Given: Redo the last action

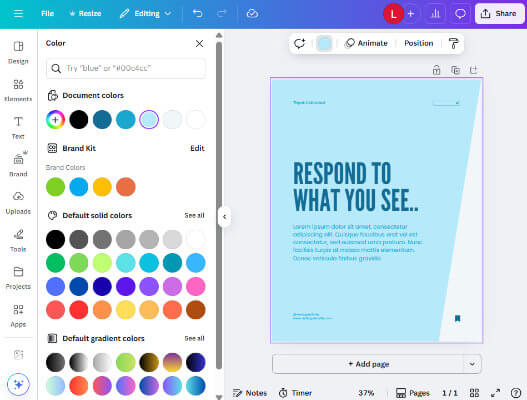Looking at the screenshot, I should 221,13.
